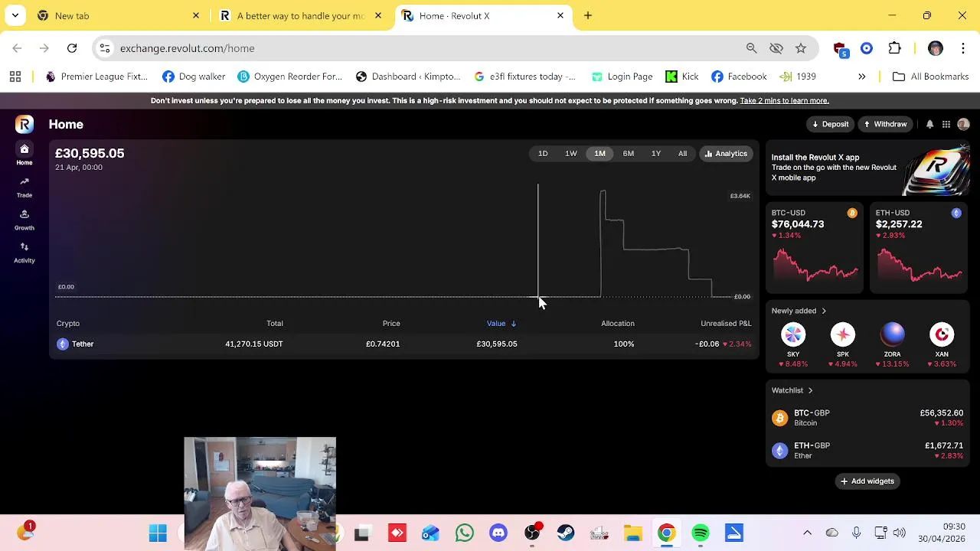Select 1D chart range
Viewport: 980px width, 551px height.
[543, 154]
